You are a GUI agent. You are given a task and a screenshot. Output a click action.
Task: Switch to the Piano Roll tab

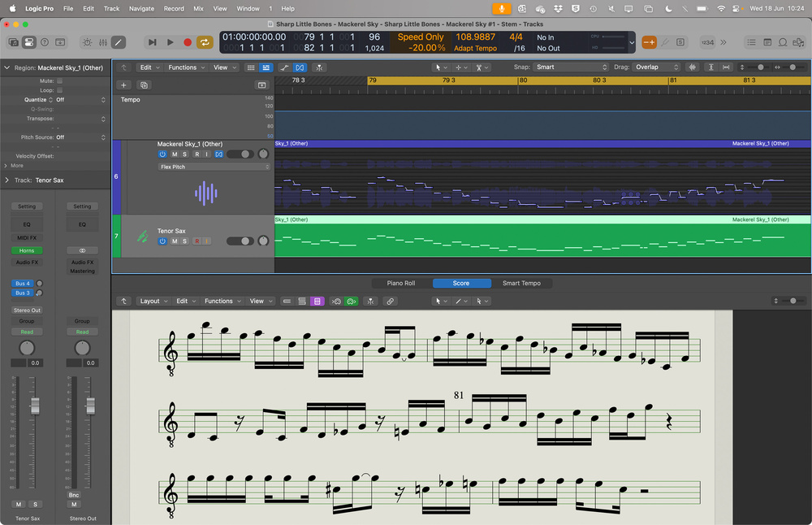[401, 284]
